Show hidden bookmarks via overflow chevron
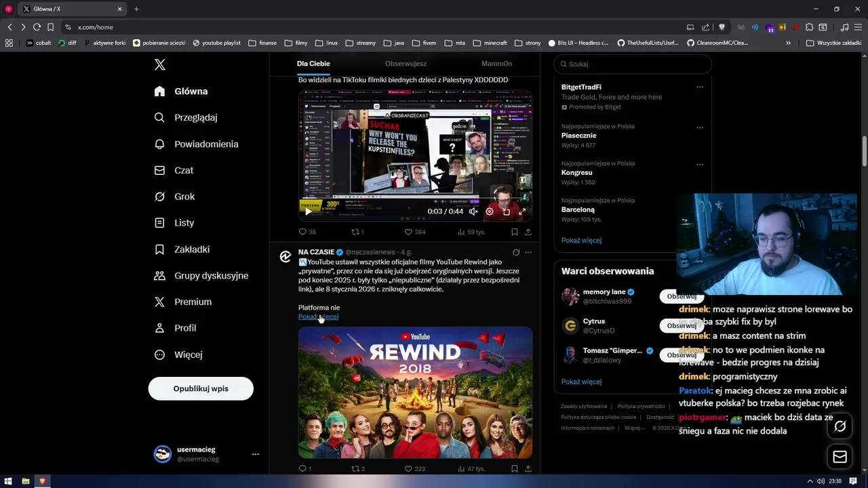The image size is (868, 488). [788, 43]
